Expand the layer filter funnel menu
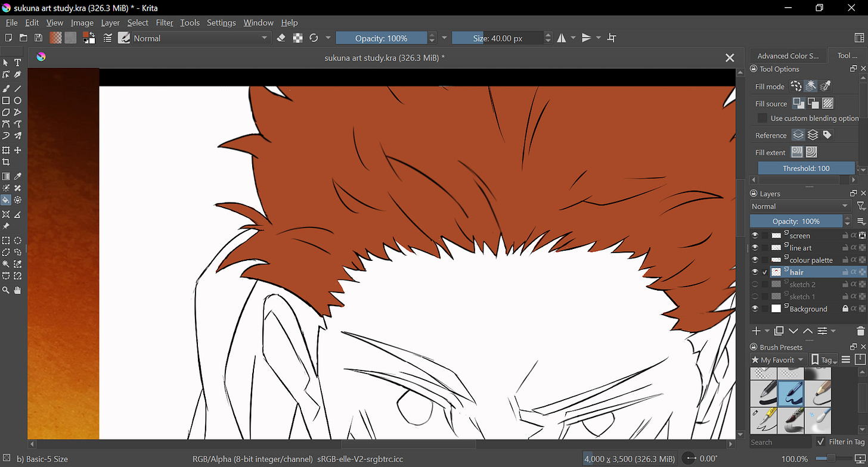The height and width of the screenshot is (467, 868). (861, 206)
